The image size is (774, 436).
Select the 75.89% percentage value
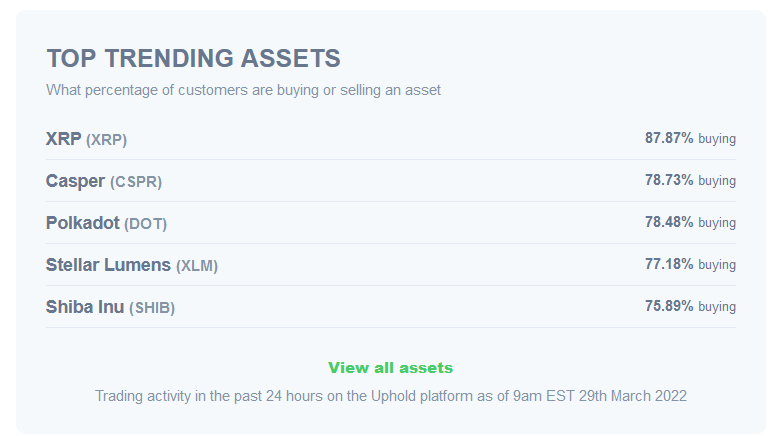point(669,306)
